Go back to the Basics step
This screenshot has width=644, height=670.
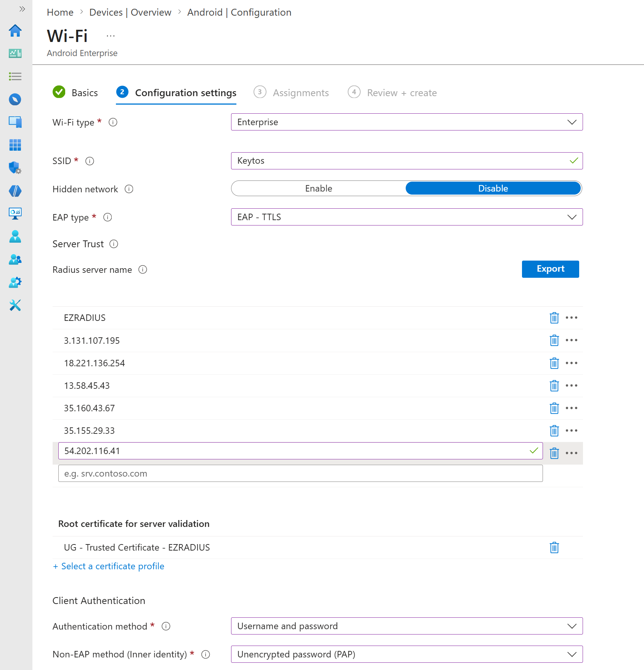[x=85, y=92]
